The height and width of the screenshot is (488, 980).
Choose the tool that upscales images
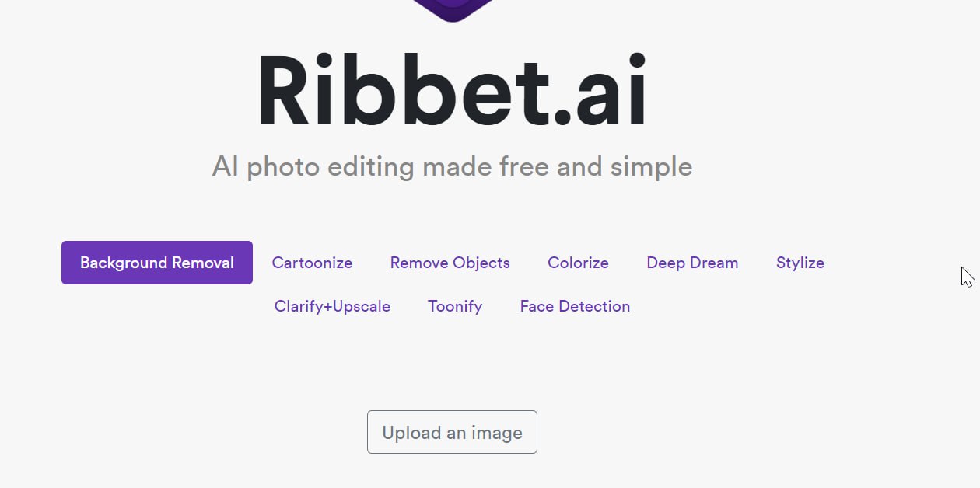pos(332,306)
